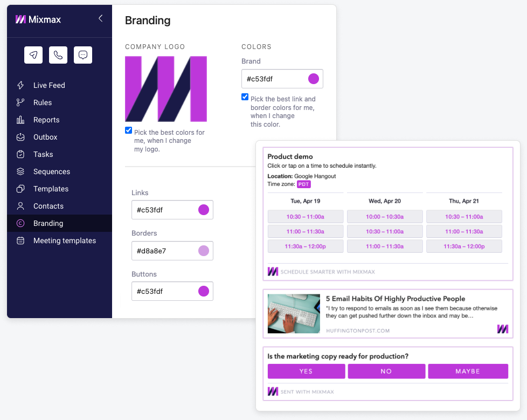This screenshot has width=527, height=420.
Task: Uncheck Pick the best colors for logo
Action: click(128, 130)
